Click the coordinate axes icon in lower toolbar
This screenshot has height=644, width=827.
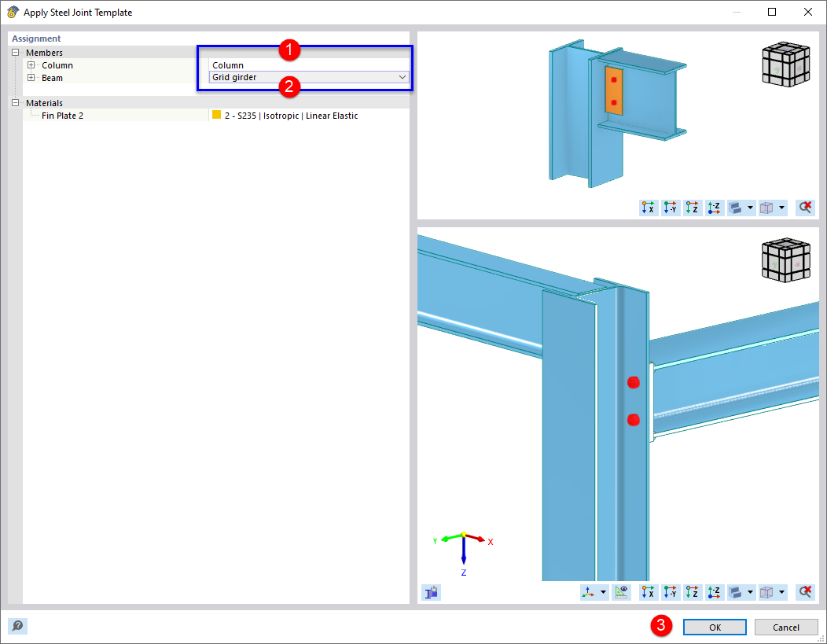tap(588, 592)
